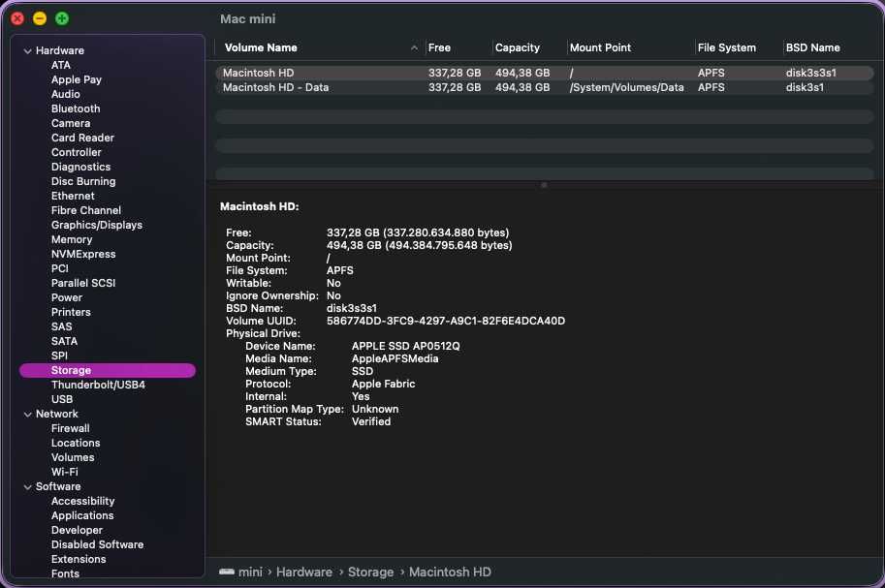
Task: Click the SMART Status Verified value
Action: [371, 421]
